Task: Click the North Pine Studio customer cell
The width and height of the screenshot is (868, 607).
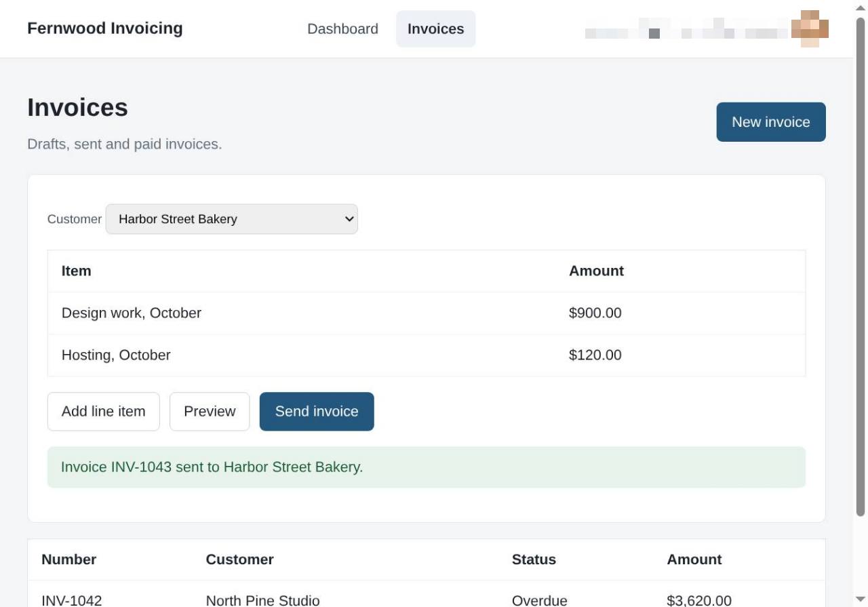Action: 263,600
